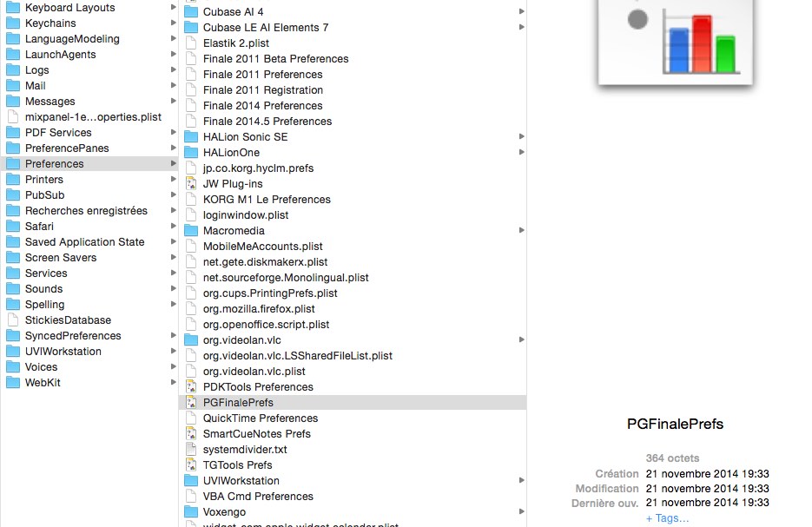Screen dimensions: 812x527
Task: Select the TGTools Prefs file icon
Action: pos(191,465)
